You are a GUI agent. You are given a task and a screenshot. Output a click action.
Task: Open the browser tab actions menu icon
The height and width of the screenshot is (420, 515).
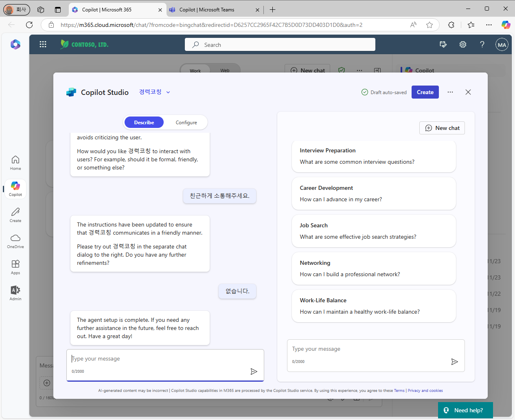57,9
